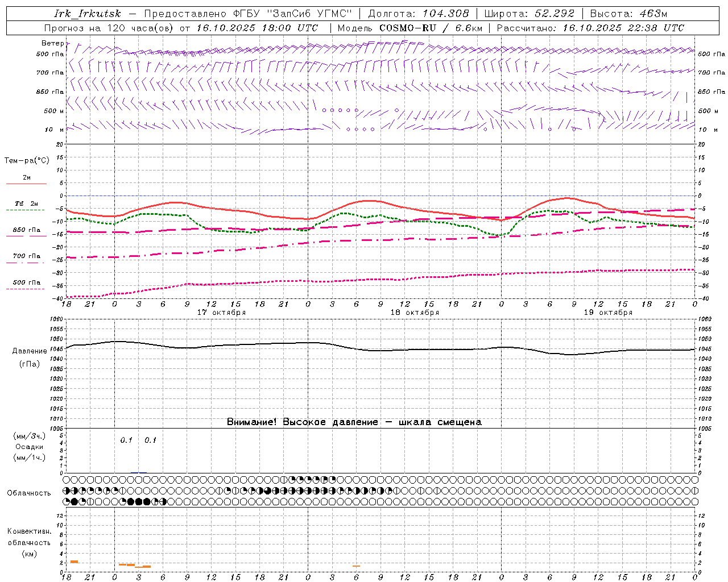
Task: Click the Конвективн. convective label
Action: click(x=29, y=531)
